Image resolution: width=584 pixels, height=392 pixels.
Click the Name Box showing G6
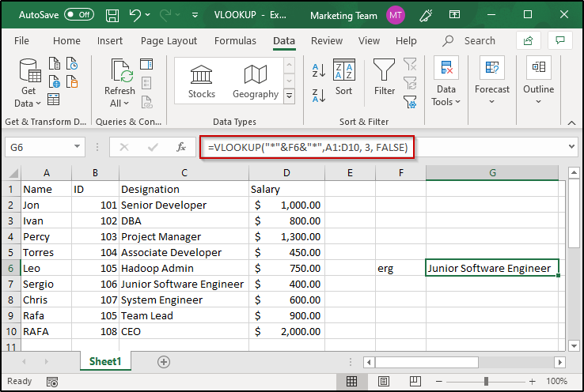[x=39, y=147]
